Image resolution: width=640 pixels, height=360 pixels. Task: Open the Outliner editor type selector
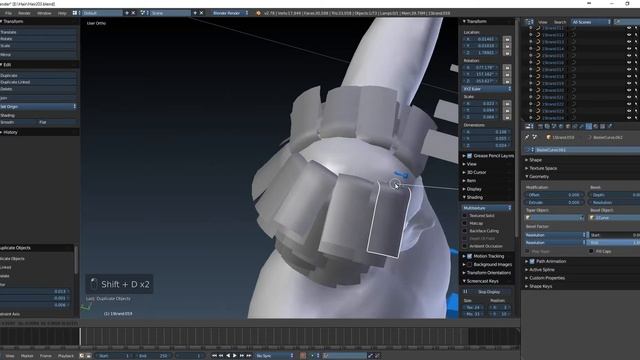click(529, 22)
